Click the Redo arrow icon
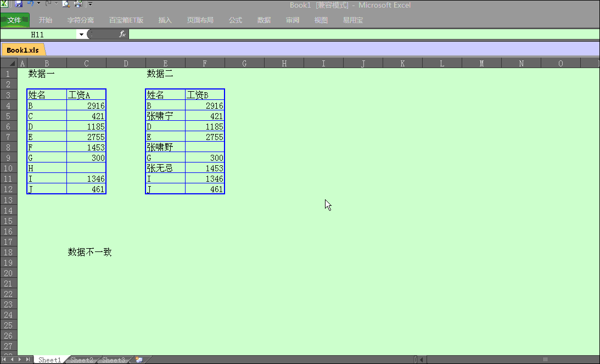The width and height of the screenshot is (600, 364). (x=48, y=4)
